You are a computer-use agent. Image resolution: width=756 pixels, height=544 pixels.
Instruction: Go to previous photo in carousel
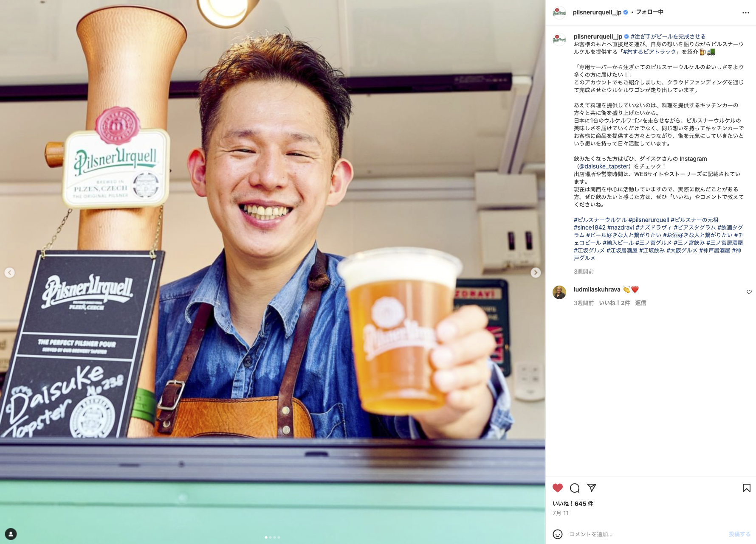9,273
